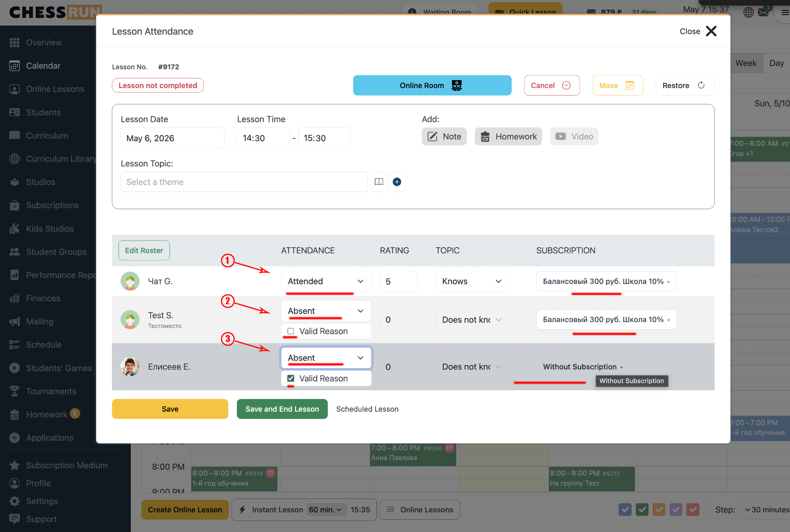The height and width of the screenshot is (532, 790).
Task: Open the Applications plus icon
Action: [15, 438]
